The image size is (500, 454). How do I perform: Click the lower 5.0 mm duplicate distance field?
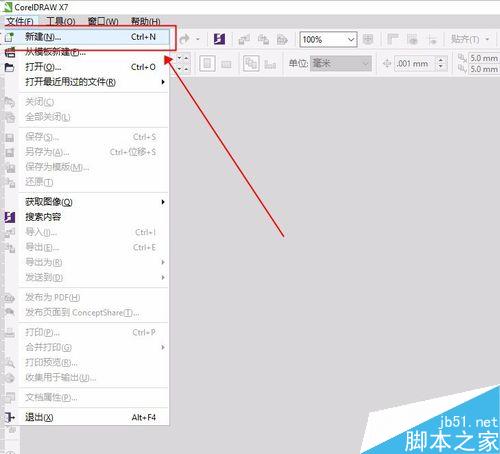tap(483, 69)
